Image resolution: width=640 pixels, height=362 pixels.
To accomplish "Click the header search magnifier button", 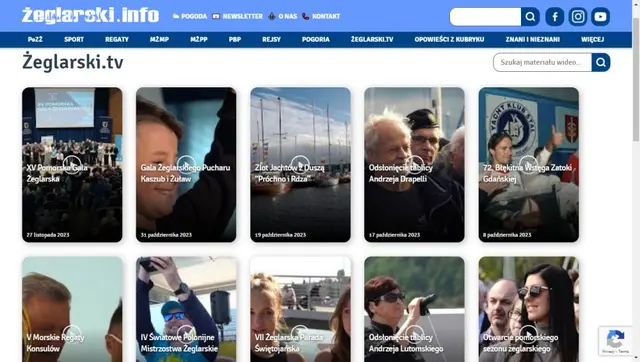I will coord(530,17).
